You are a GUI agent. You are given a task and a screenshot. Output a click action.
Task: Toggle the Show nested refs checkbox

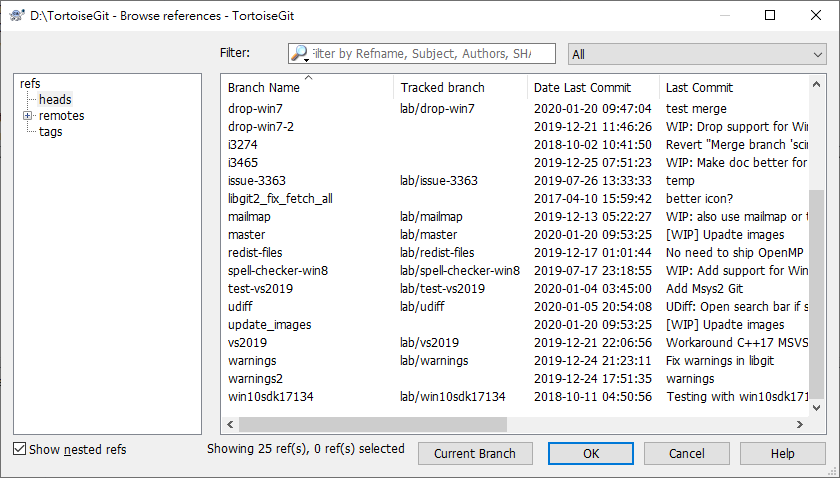tap(20, 450)
